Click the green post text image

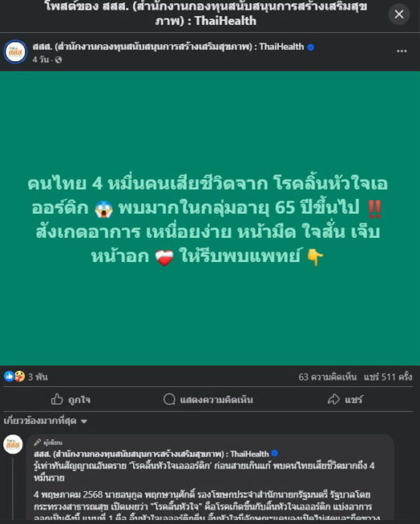coord(210,218)
